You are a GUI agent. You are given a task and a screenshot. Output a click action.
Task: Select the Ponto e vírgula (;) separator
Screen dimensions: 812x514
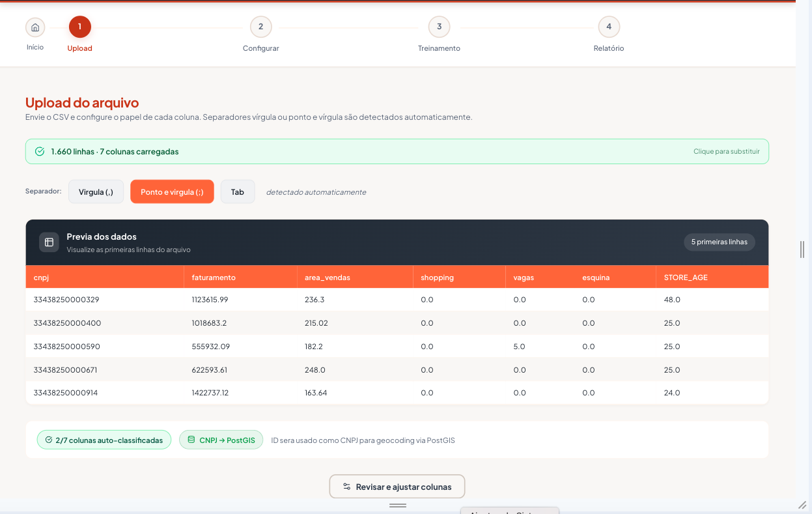[x=172, y=192]
